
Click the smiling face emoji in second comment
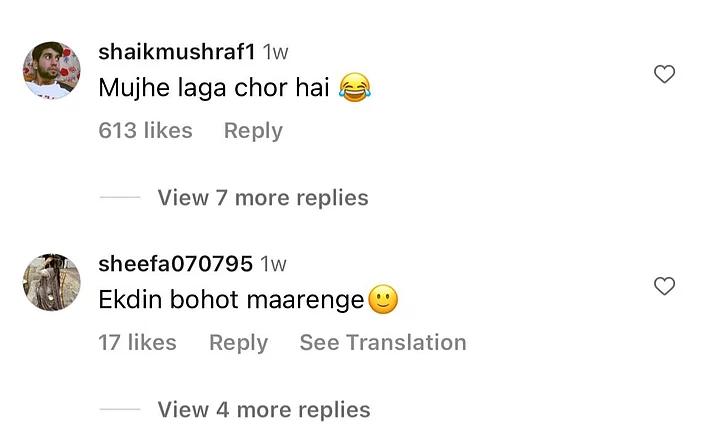(383, 299)
